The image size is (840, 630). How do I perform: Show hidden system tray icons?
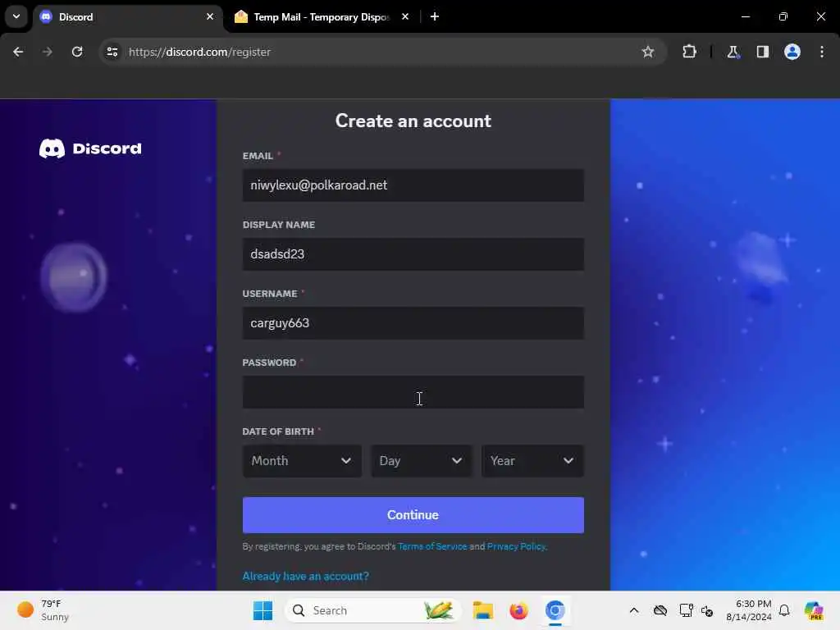(634, 610)
